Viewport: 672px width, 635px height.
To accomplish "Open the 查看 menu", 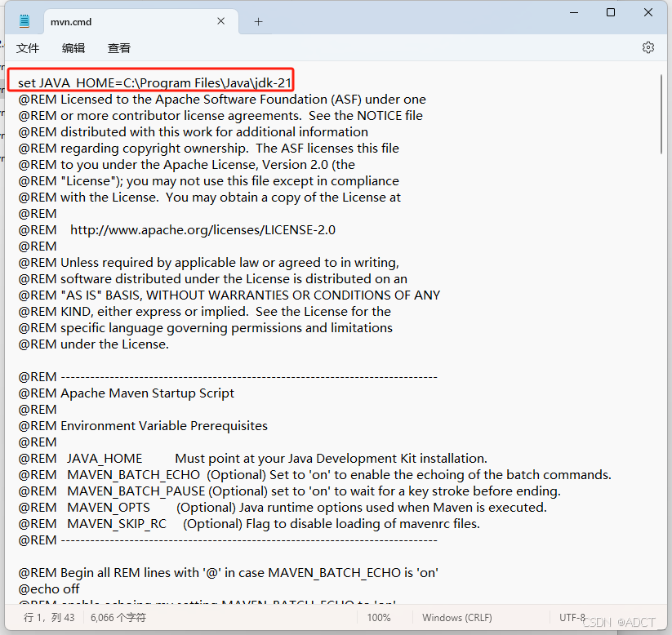I will [x=118, y=47].
